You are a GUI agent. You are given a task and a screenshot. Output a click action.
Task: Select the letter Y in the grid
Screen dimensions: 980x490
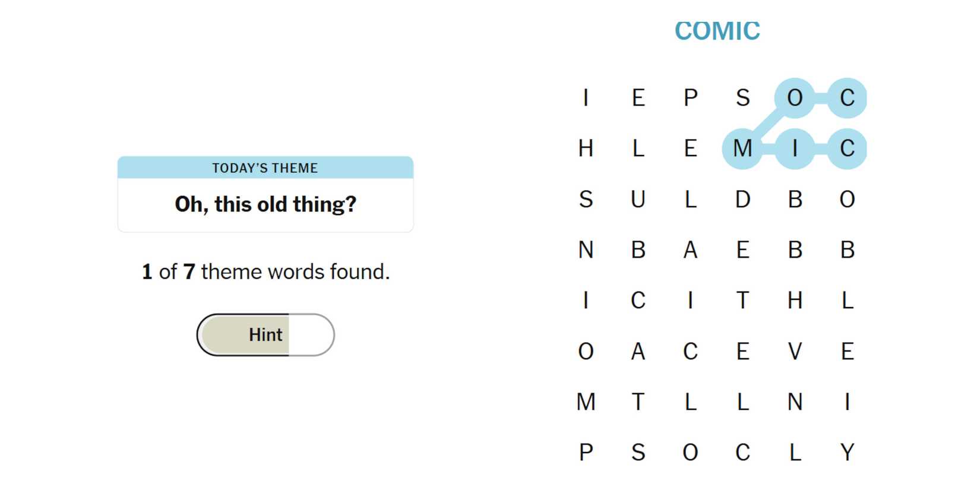[x=847, y=453]
